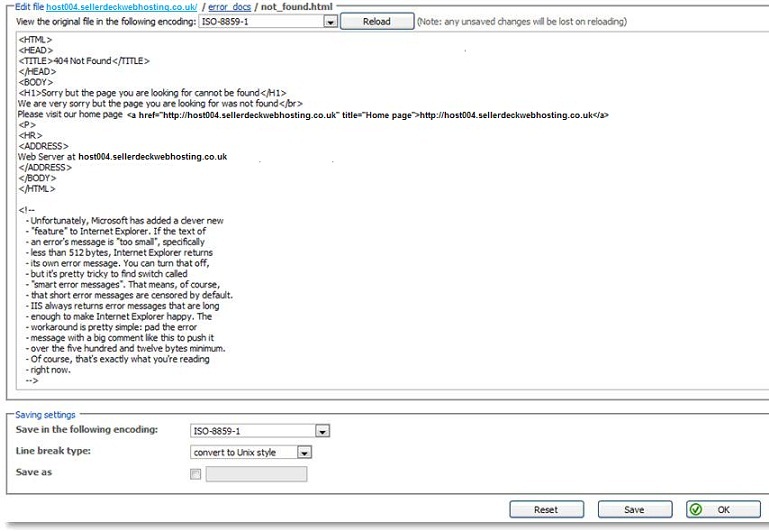Click the Reload button

click(376, 22)
